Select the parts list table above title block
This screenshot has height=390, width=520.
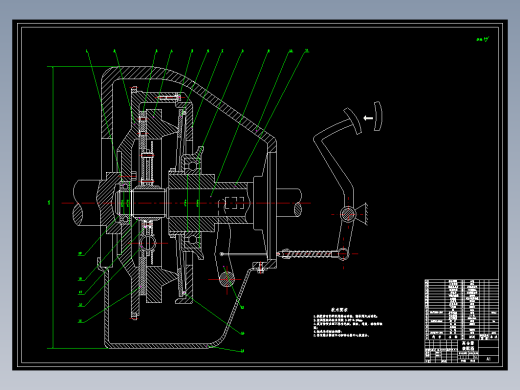click(x=461, y=309)
